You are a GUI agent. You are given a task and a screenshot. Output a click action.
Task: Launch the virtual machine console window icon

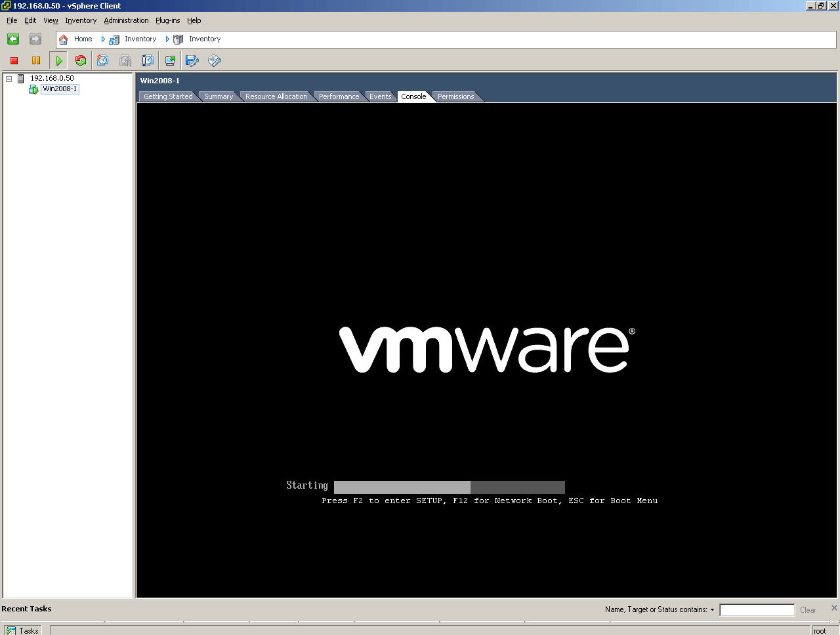[x=170, y=60]
